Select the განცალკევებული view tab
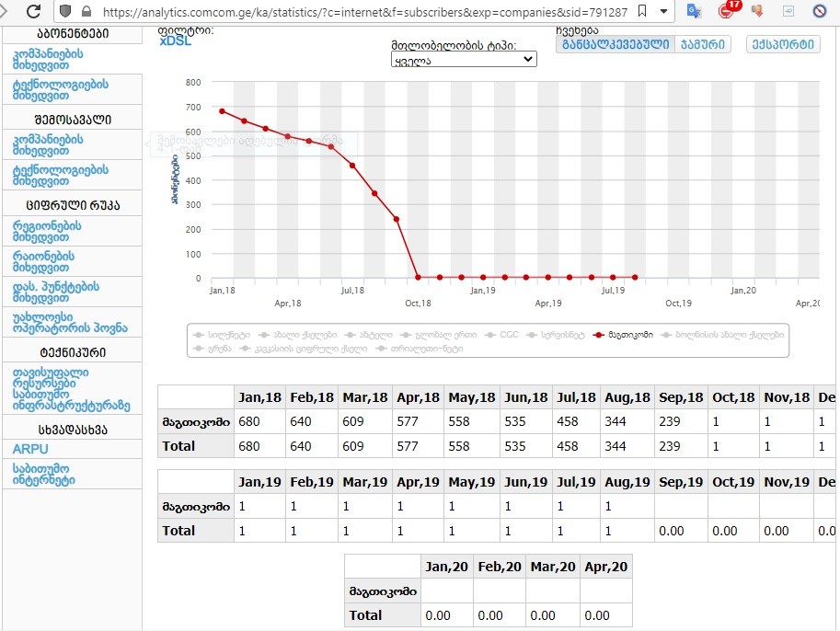This screenshot has width=840, height=631. coord(615,44)
